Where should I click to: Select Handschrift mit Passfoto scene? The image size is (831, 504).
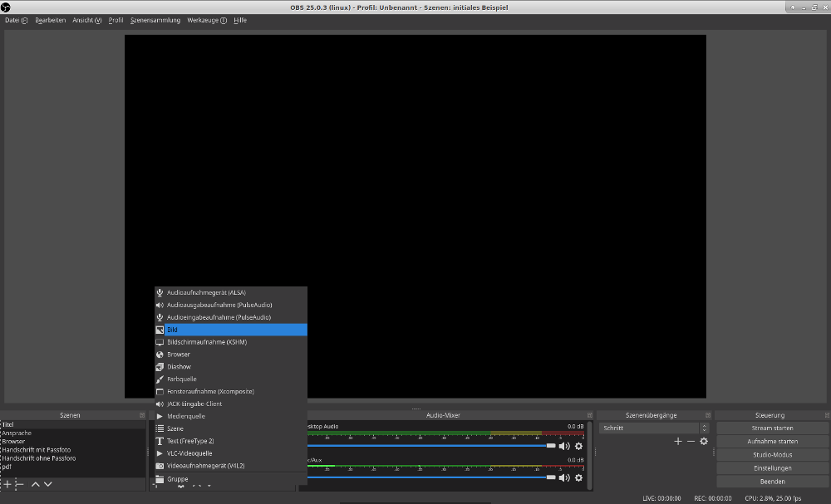(73, 450)
